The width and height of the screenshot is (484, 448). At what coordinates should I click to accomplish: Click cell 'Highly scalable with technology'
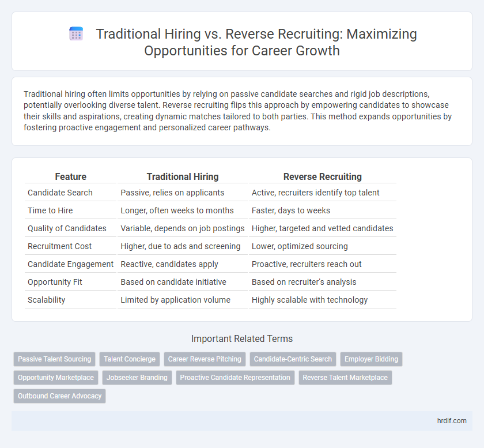323,300
